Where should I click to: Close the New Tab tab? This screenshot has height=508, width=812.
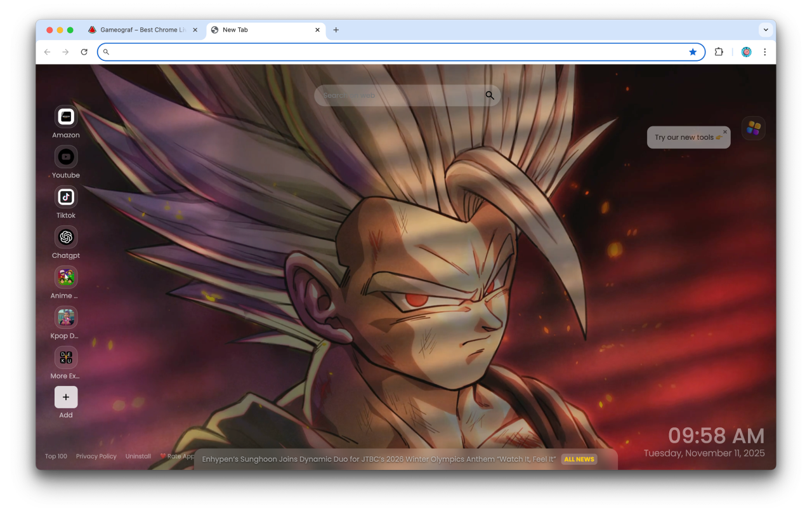(317, 30)
